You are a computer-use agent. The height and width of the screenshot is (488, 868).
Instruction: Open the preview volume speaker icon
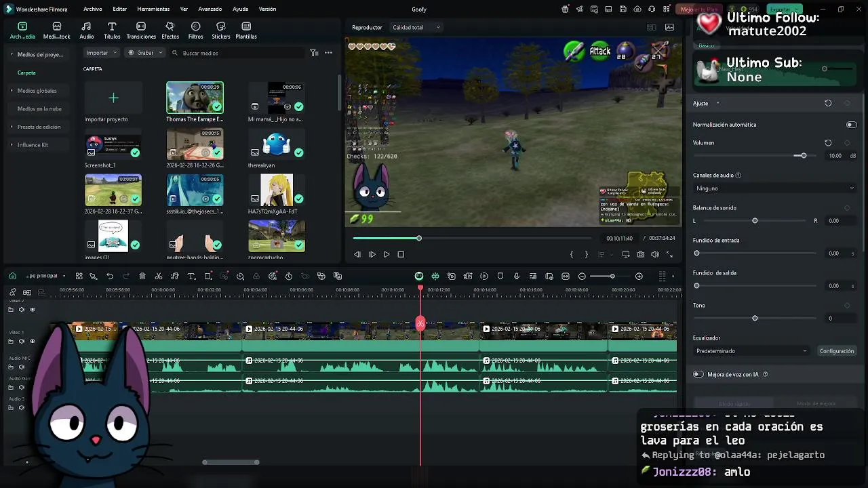654,254
